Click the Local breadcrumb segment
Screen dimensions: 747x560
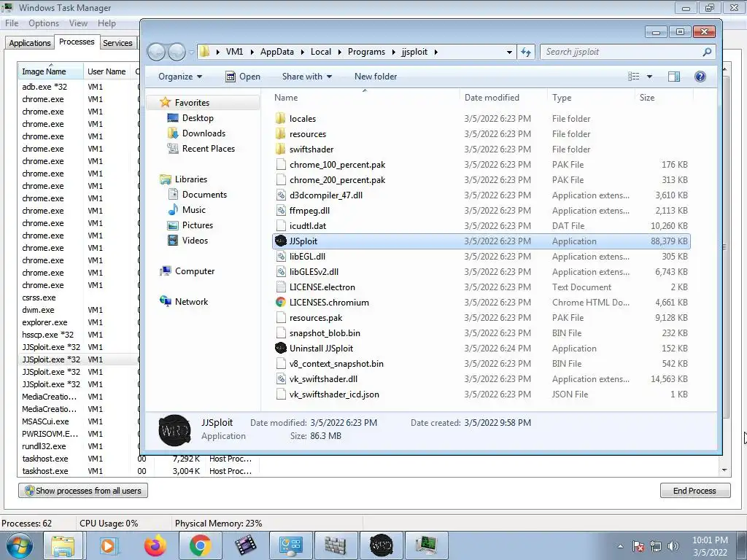pos(321,52)
